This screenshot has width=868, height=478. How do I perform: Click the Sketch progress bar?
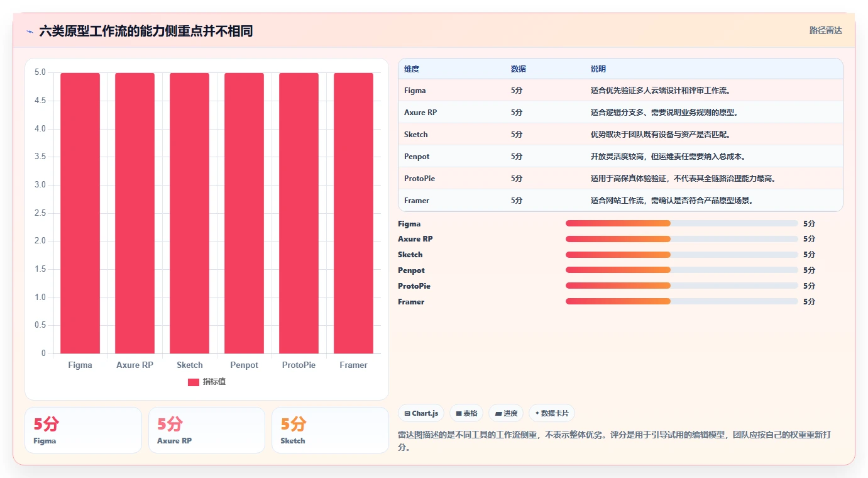681,255
